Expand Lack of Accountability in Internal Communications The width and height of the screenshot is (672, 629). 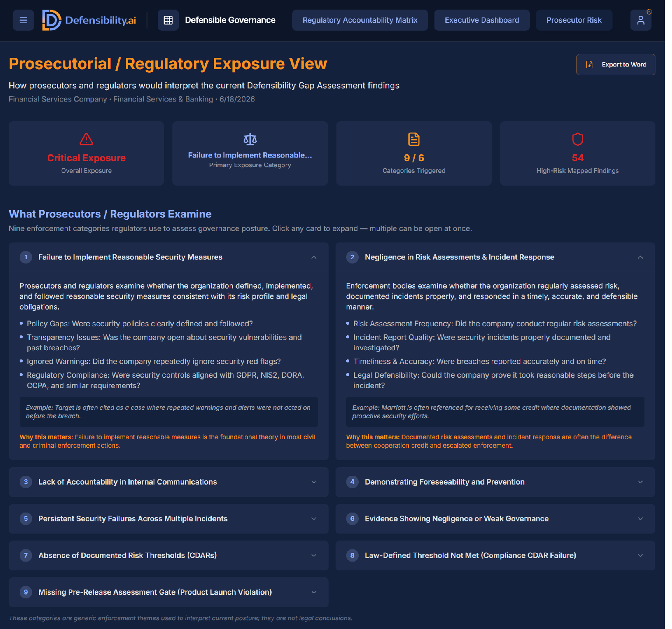(x=169, y=482)
